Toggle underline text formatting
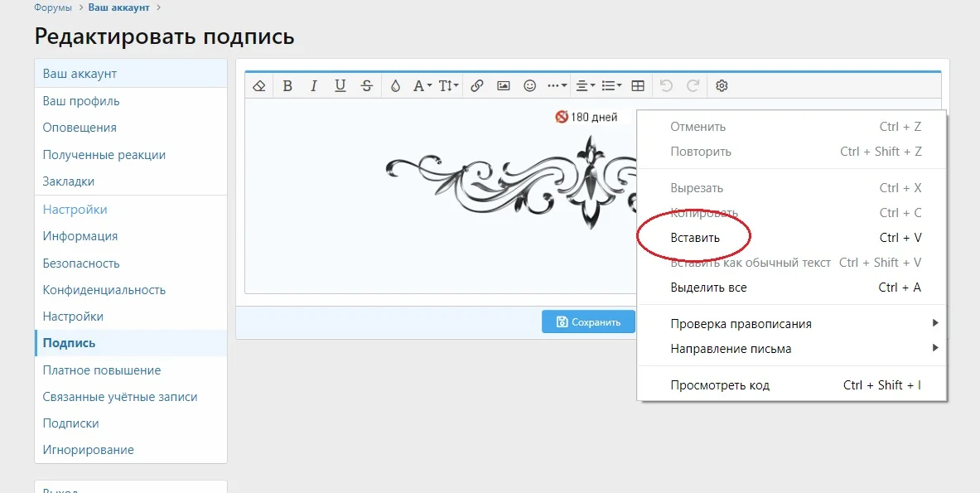Viewport: 980px width, 493px height. [340, 85]
